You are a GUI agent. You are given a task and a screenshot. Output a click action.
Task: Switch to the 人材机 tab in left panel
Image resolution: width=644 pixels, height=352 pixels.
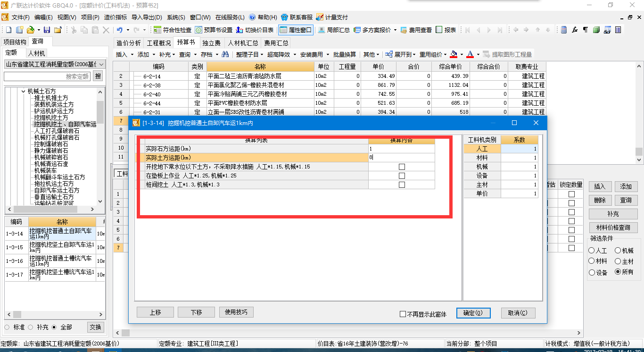pos(36,53)
